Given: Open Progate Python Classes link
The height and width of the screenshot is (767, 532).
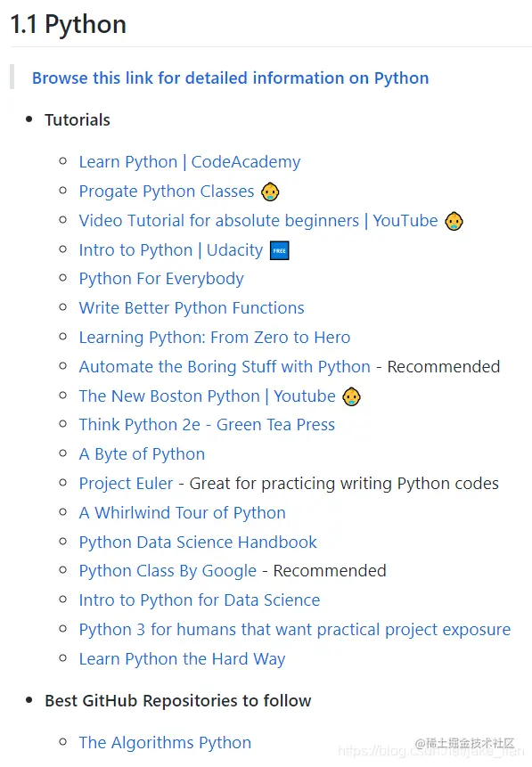Looking at the screenshot, I should (167, 192).
